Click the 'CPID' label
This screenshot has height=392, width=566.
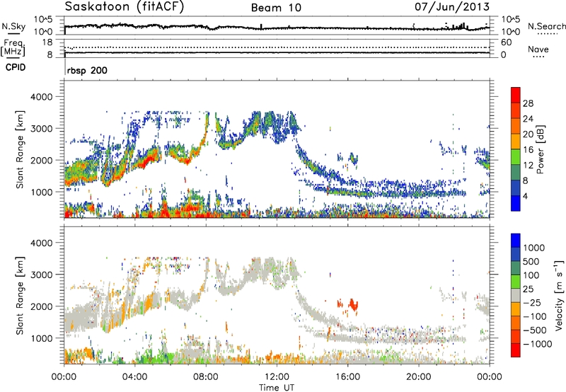click(16, 67)
